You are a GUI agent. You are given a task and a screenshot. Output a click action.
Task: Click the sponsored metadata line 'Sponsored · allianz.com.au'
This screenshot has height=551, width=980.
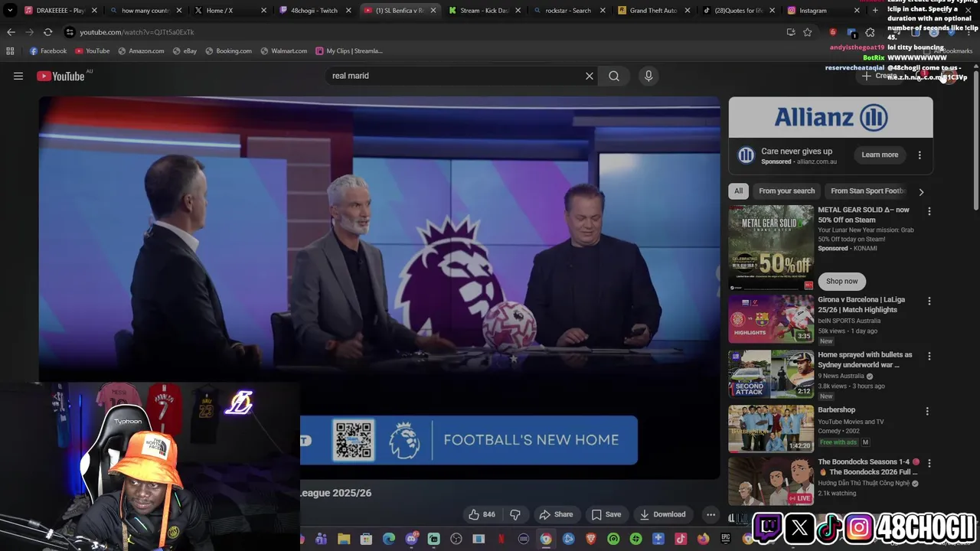(799, 161)
